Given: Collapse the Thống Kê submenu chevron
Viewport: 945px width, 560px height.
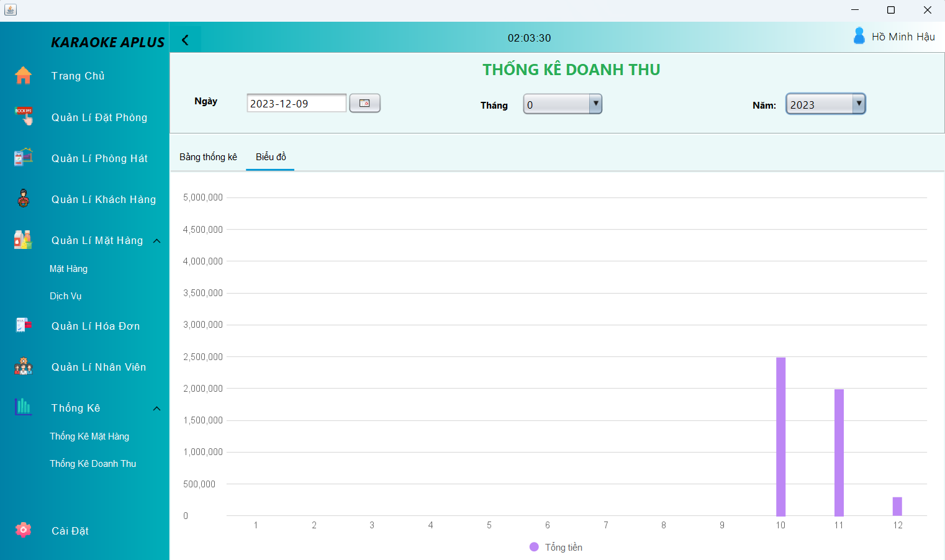Looking at the screenshot, I should tap(157, 409).
